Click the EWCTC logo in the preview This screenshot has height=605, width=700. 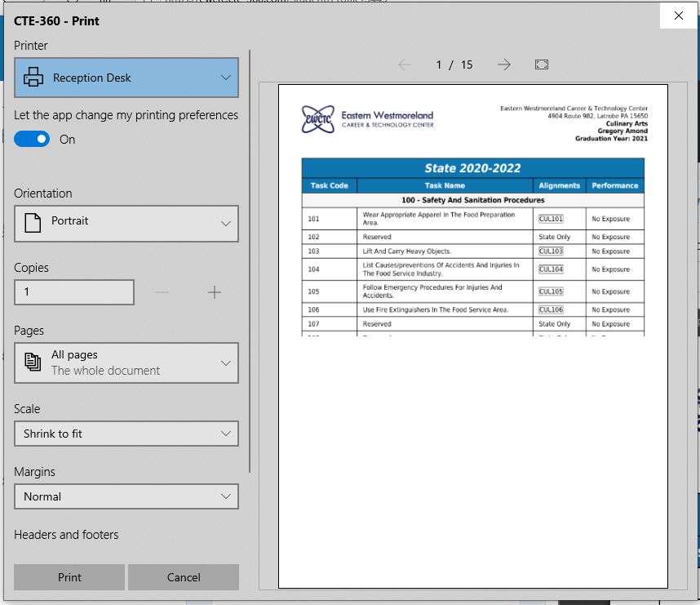(317, 118)
